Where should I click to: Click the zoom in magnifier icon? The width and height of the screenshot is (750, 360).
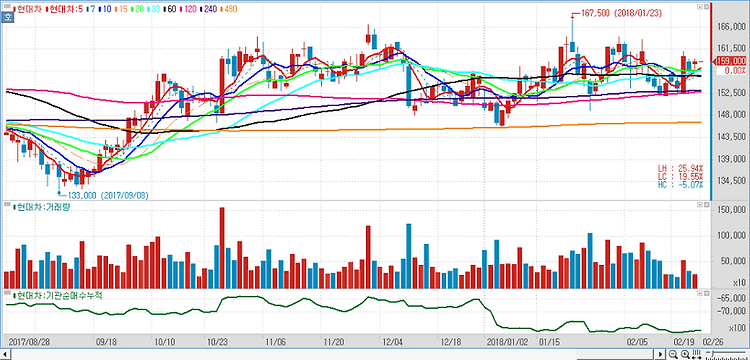tap(685, 354)
